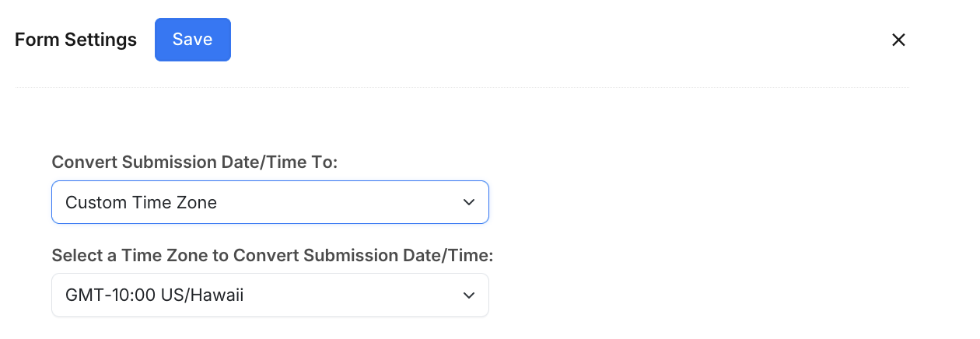
Task: Close the Form Settings panel
Action: point(898,40)
